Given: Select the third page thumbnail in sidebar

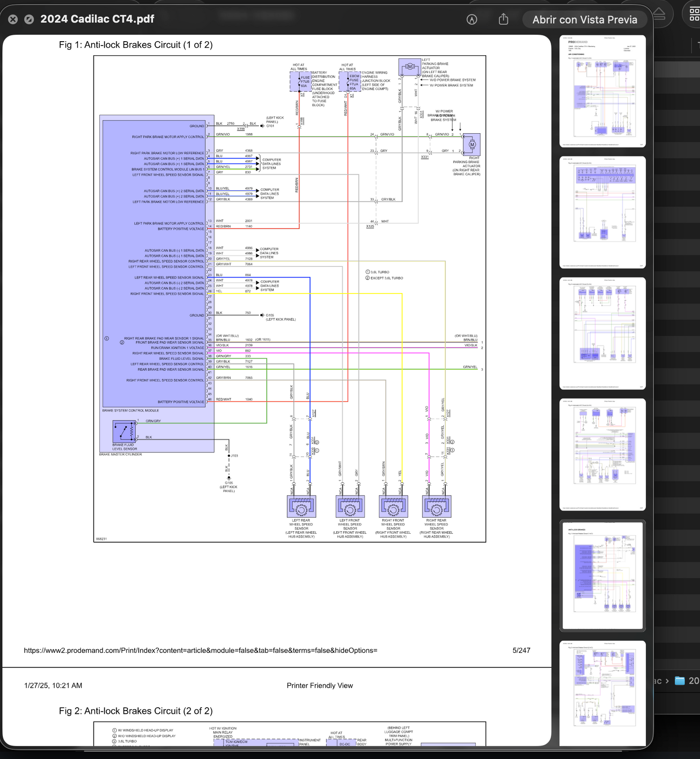Looking at the screenshot, I should 602,333.
